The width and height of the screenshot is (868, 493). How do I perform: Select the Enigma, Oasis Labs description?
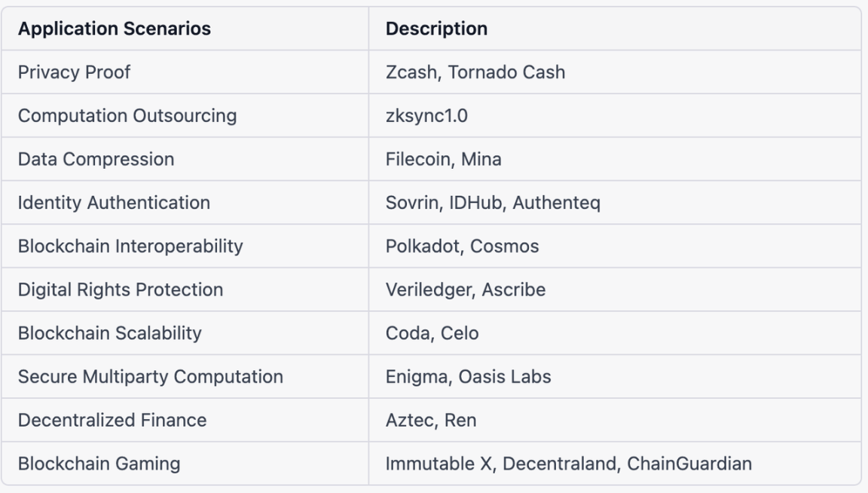[469, 377]
